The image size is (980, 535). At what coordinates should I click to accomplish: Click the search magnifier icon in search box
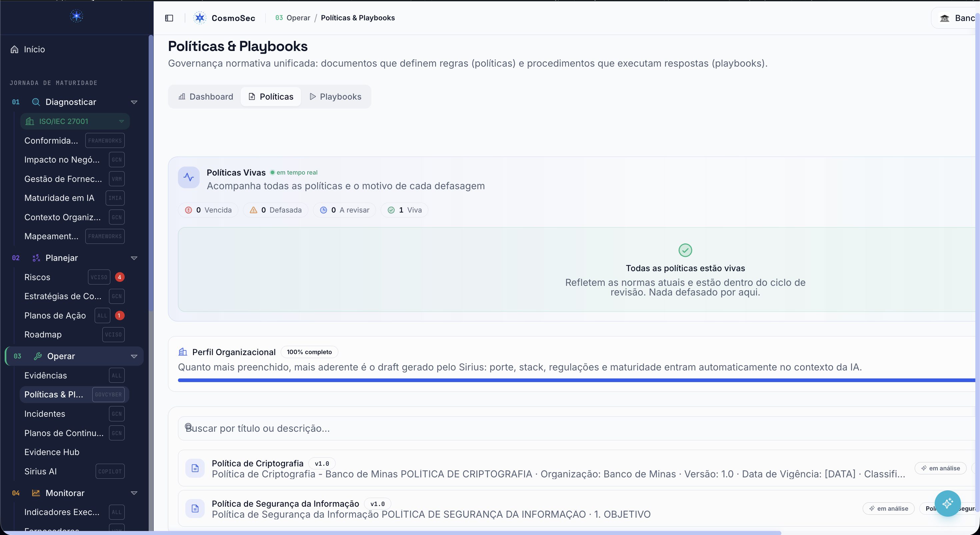[x=188, y=427]
